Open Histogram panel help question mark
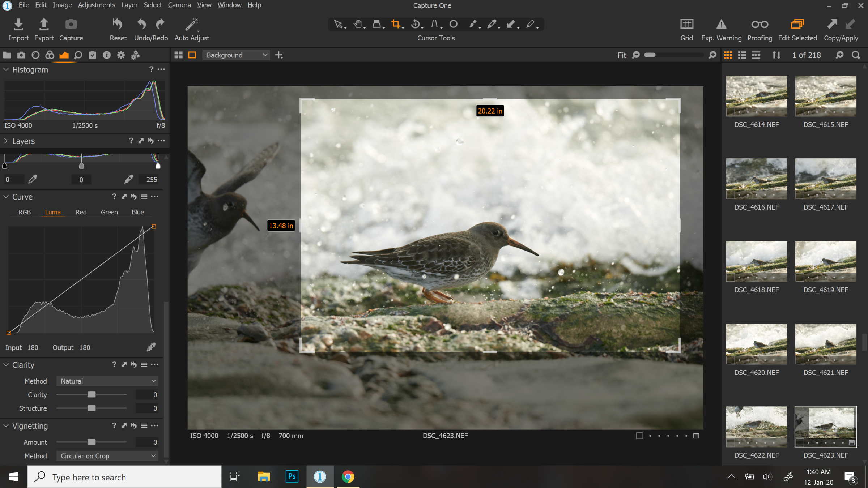868x488 pixels. tap(151, 69)
